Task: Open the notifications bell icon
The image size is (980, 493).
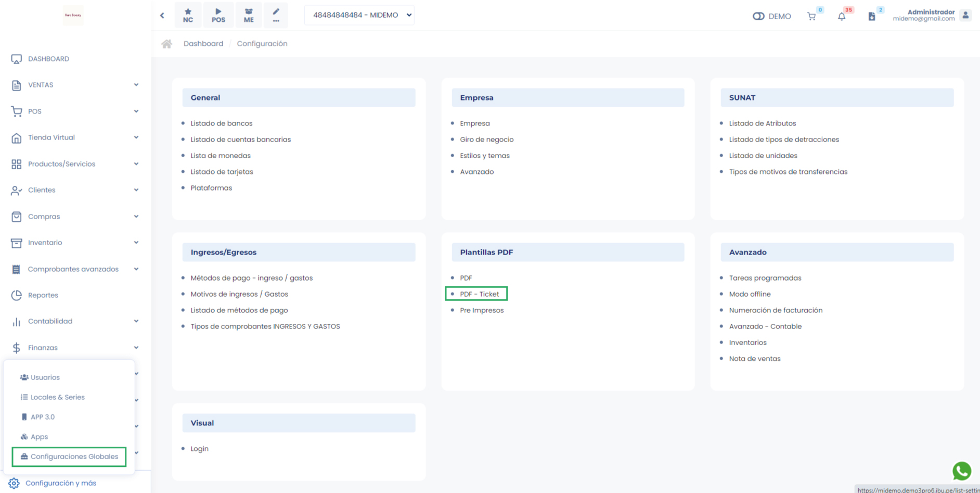Action: [841, 16]
